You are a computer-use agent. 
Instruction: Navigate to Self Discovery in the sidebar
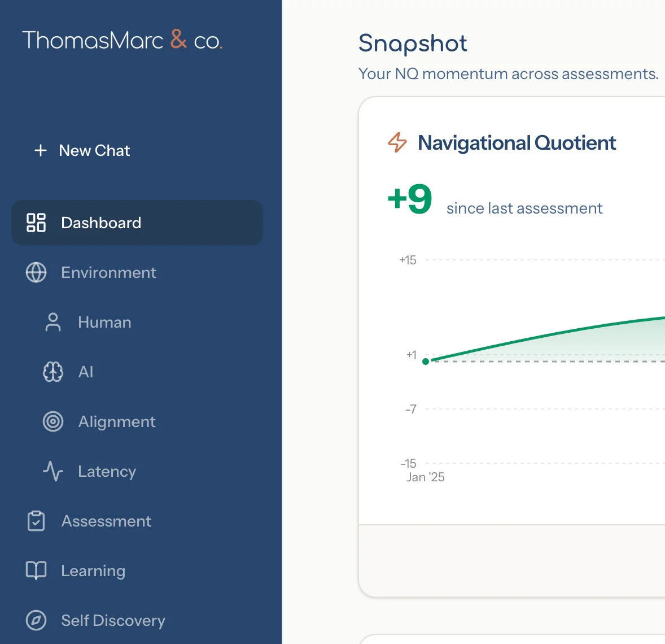pos(113,620)
